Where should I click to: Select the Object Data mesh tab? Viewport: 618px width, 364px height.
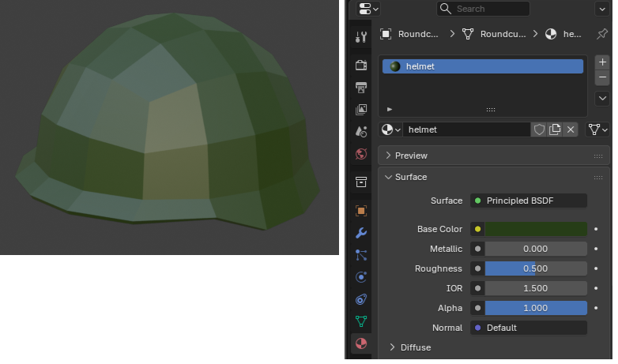tap(361, 321)
